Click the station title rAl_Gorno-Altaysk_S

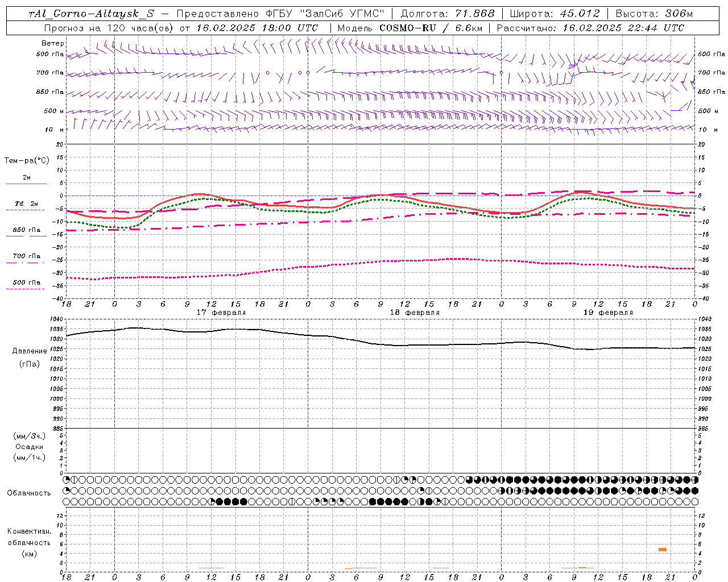click(91, 14)
